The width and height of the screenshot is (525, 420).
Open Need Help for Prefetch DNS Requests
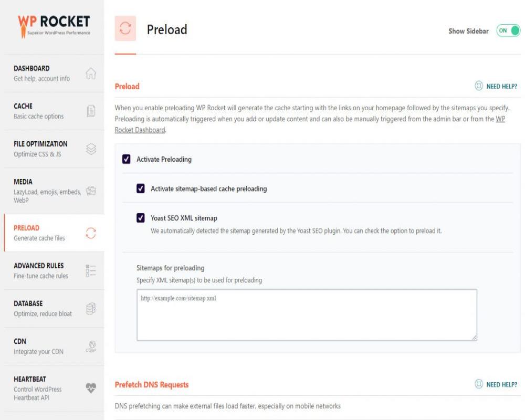coord(496,384)
